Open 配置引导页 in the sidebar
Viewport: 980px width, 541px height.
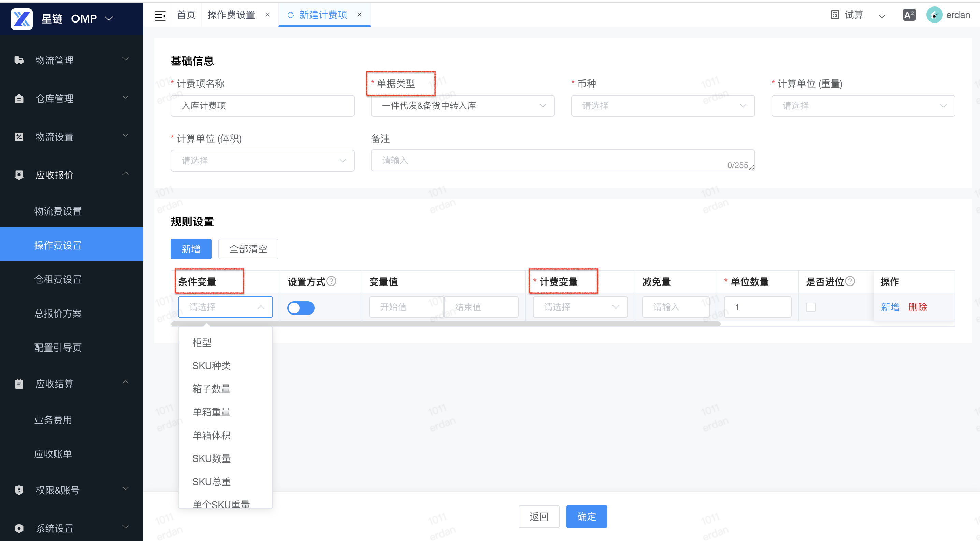tap(72, 347)
